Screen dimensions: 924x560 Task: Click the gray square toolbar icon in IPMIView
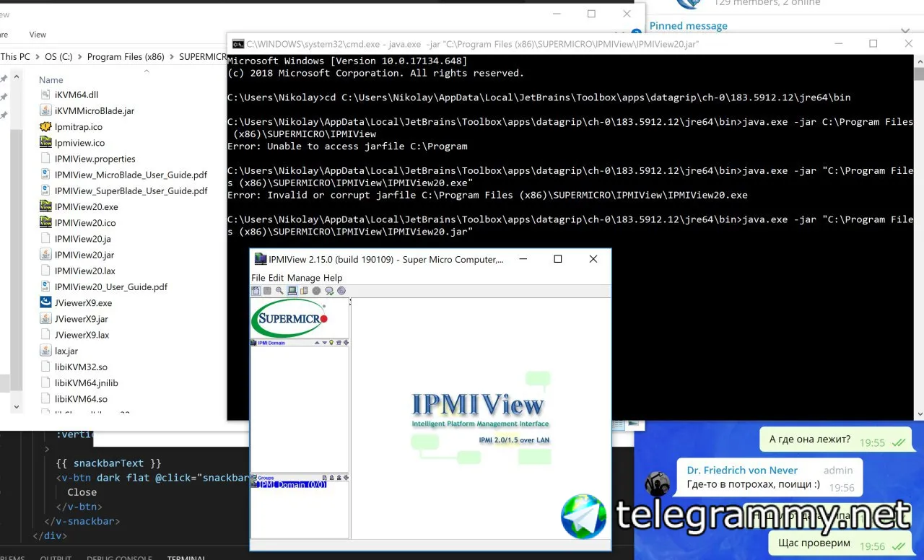(267, 291)
